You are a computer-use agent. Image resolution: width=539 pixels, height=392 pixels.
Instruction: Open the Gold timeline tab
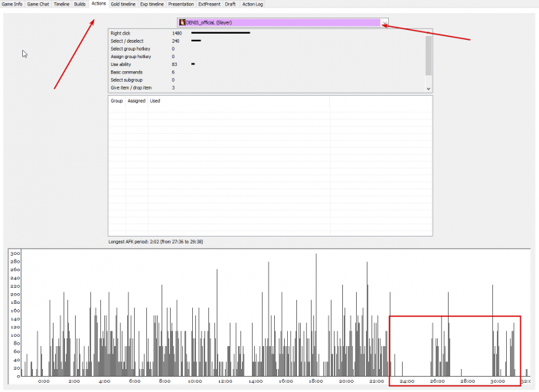(x=123, y=4)
